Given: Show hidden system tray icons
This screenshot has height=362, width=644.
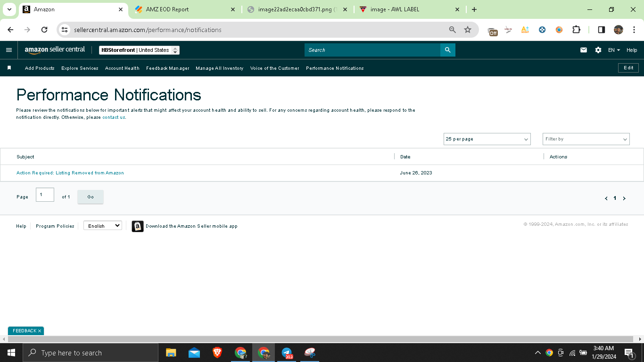Looking at the screenshot, I should [537, 353].
